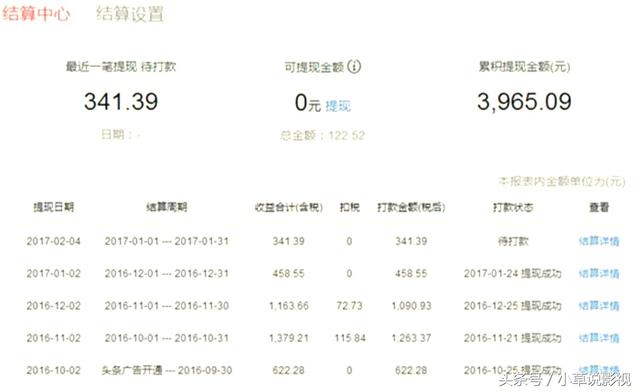Click the income total 1,163.66
Image resolution: width=640 pixels, height=392 pixels.
point(289,306)
